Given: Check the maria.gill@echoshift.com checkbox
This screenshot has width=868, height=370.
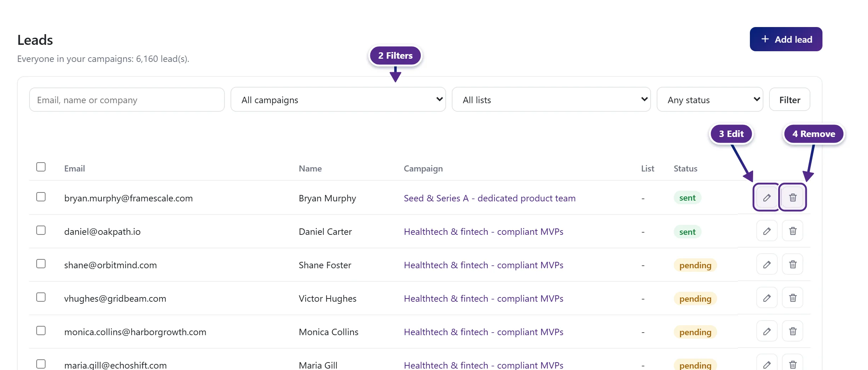Looking at the screenshot, I should point(41,364).
